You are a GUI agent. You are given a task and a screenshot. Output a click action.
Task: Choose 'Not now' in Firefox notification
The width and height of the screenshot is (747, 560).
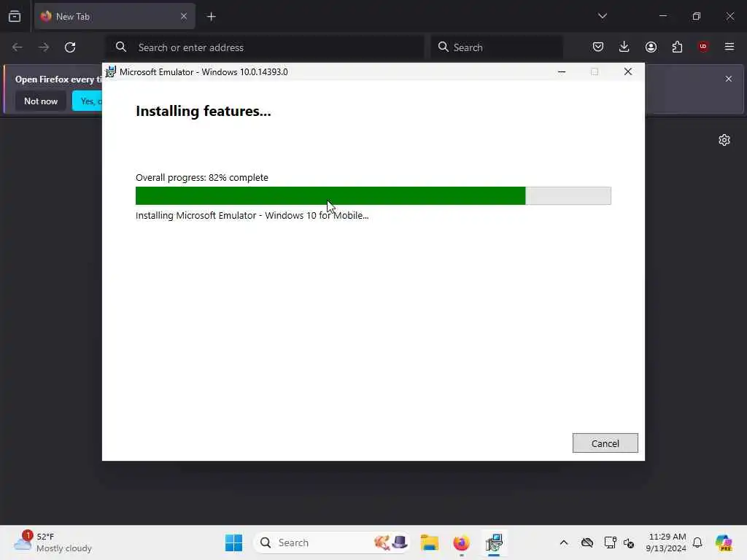pyautogui.click(x=41, y=101)
